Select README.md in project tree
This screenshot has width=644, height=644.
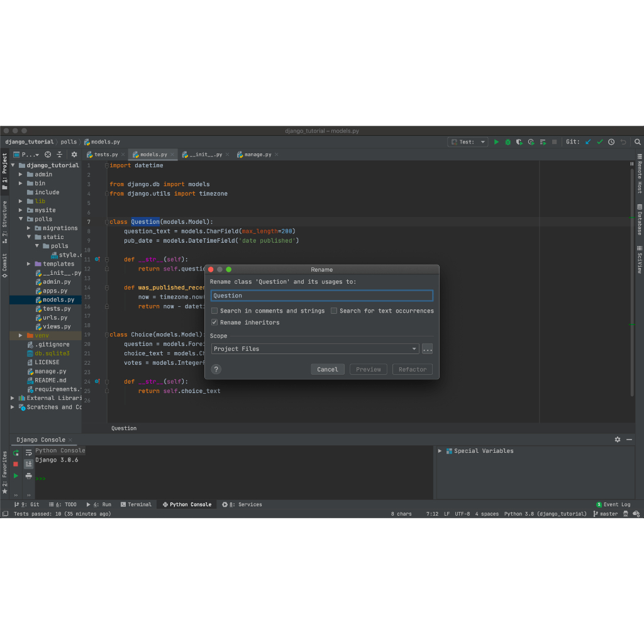click(x=45, y=380)
